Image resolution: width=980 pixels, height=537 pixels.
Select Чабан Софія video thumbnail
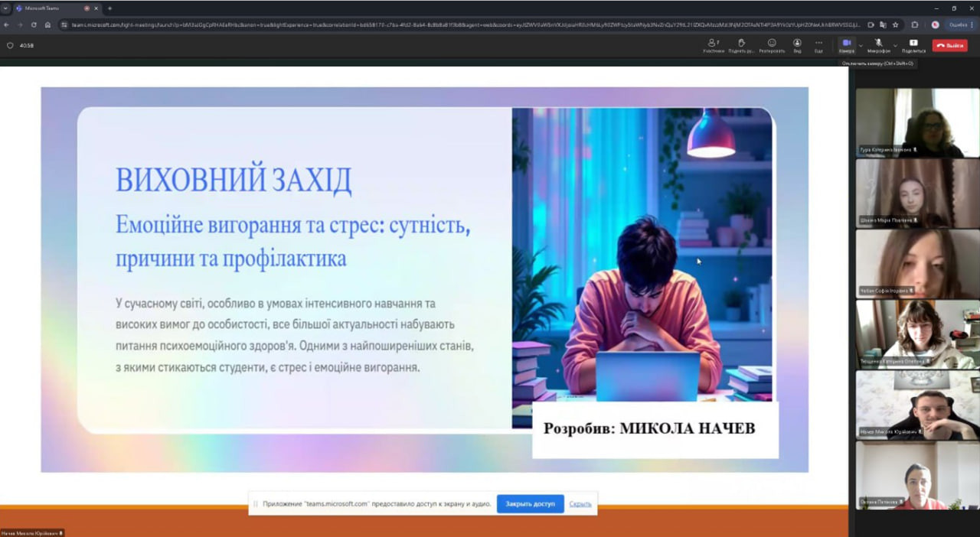(x=917, y=263)
